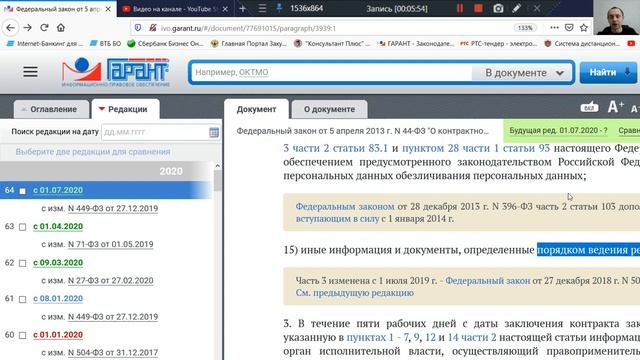Open the 'Будущая ред. 01.07.2020' badge

558,131
